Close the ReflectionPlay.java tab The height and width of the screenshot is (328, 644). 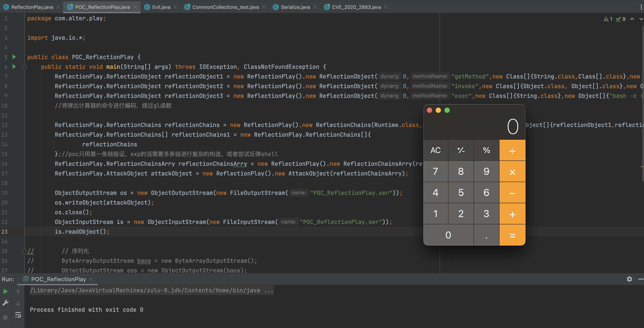(58, 7)
